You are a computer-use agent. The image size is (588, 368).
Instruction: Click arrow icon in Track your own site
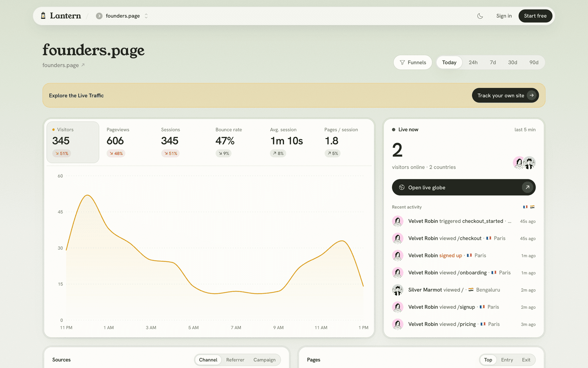pos(532,95)
